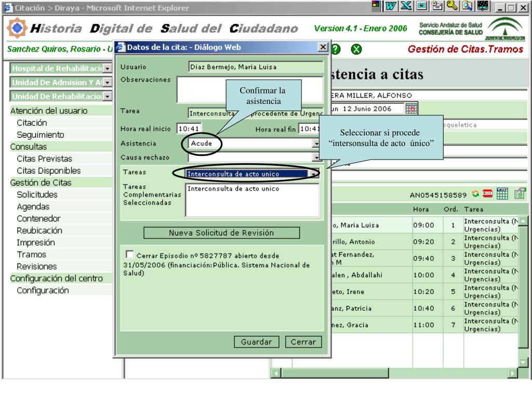This screenshot has width=532, height=399.
Task: Click the Guardar button
Action: (256, 342)
